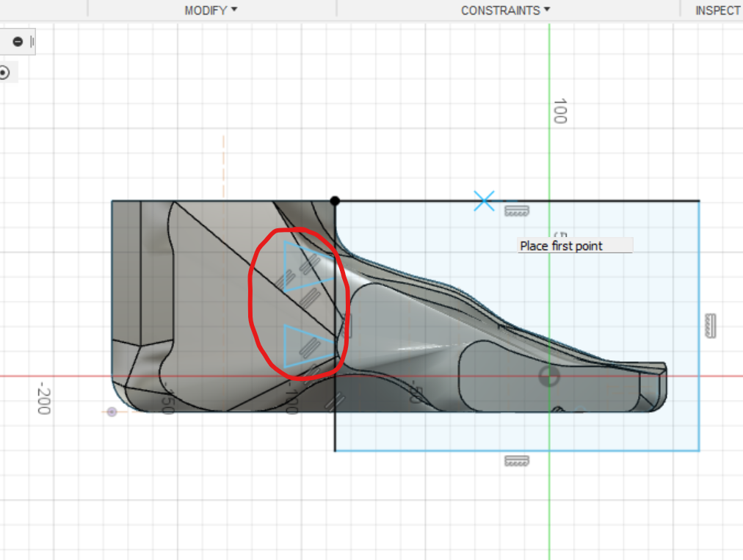Open the CONSTRAINTS dropdown menu
The image size is (743, 560).
(505, 10)
